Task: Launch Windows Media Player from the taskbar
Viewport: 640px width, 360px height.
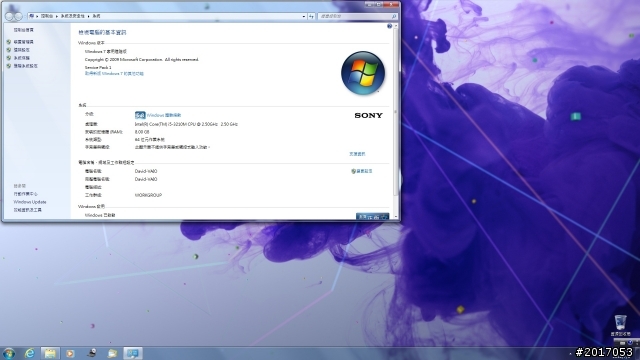Action: (x=70, y=353)
